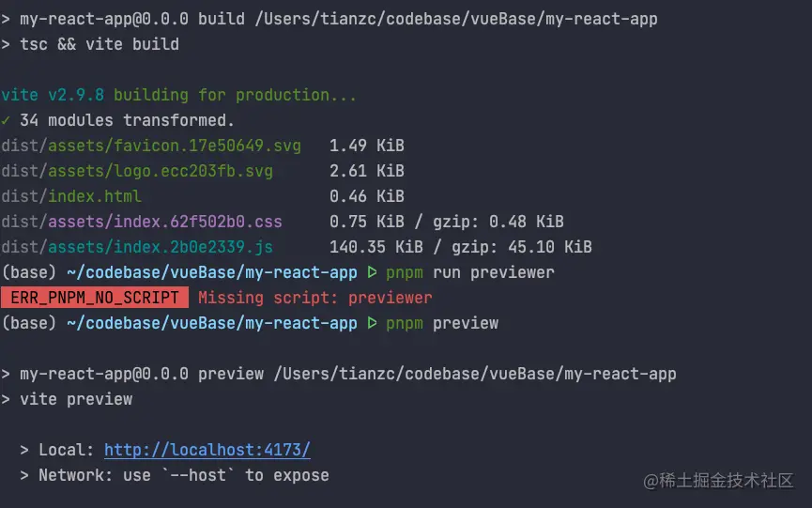Click the red ERR_PNPM_NO_SCRIPT error badge
The width and height of the screenshot is (812, 508).
[95, 298]
